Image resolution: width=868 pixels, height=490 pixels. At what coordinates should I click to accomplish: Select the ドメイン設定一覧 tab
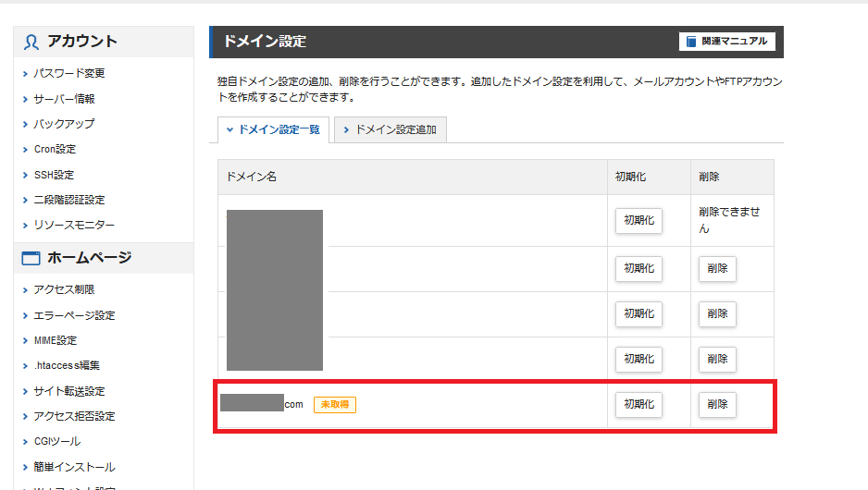click(x=273, y=130)
